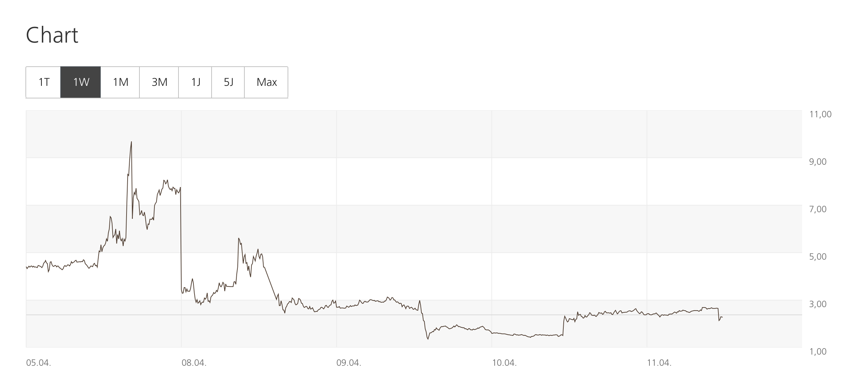868x379 pixels.
Task: Click the 1,00 price axis label
Action: (x=818, y=351)
